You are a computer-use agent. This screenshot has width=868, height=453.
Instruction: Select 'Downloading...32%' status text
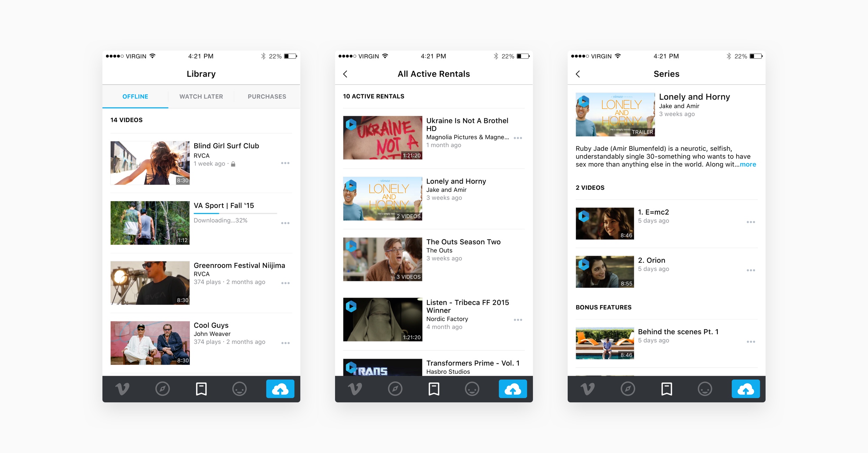220,221
